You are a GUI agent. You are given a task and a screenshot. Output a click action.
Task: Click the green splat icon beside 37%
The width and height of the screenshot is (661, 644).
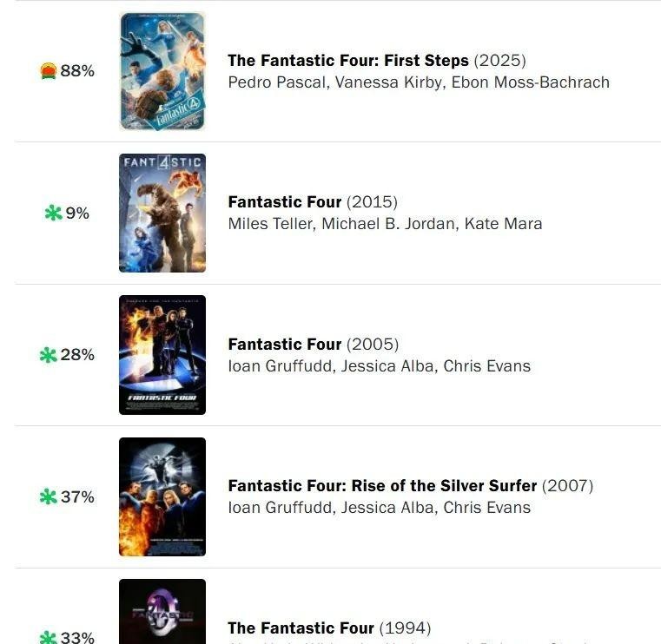[x=48, y=496]
